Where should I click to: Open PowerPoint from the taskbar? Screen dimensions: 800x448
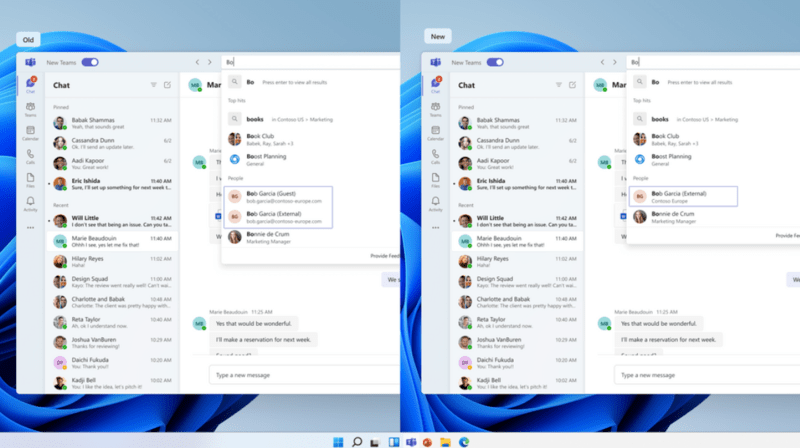click(428, 442)
